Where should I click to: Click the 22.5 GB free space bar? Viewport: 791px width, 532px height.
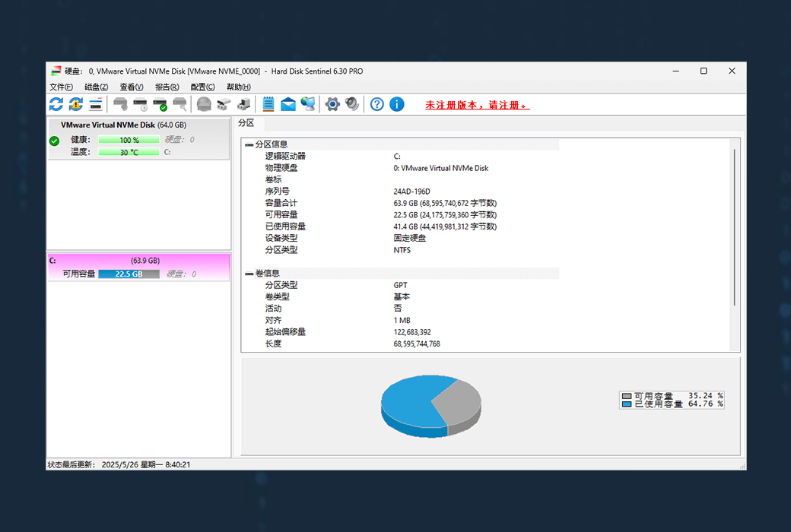coord(129,274)
